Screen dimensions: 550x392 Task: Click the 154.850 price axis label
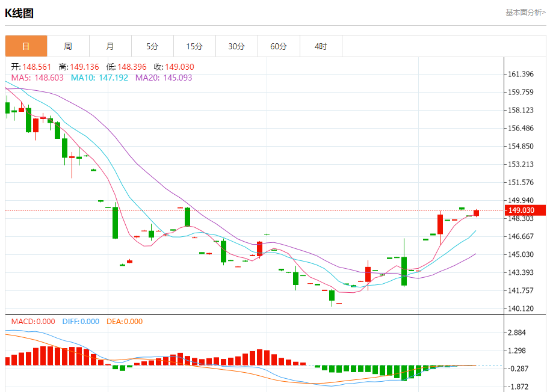(x=521, y=147)
